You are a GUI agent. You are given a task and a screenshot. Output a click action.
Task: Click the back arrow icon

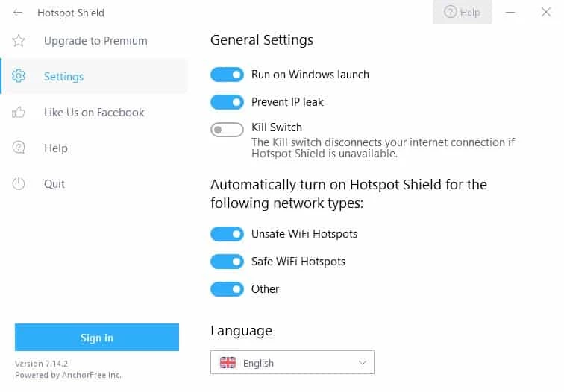click(x=18, y=13)
